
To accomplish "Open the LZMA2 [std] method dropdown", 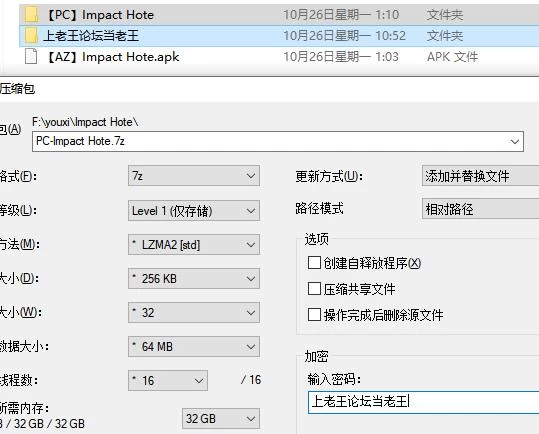I will (194, 244).
